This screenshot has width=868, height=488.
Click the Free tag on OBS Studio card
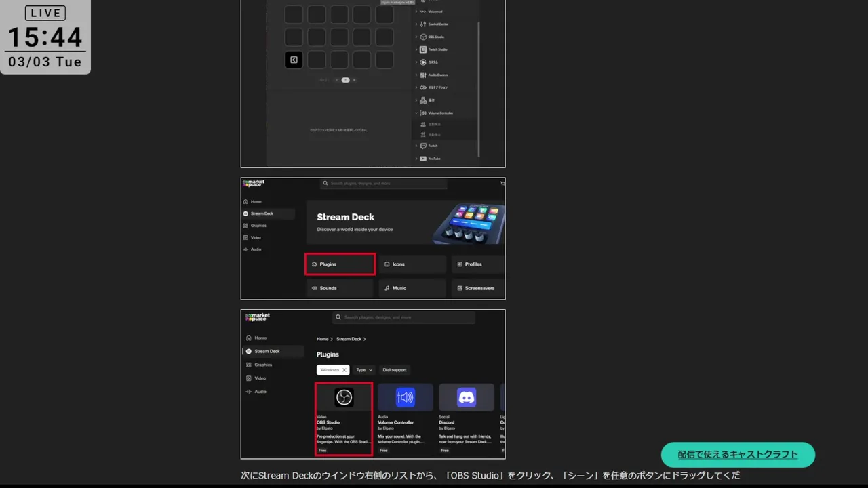pos(322,450)
